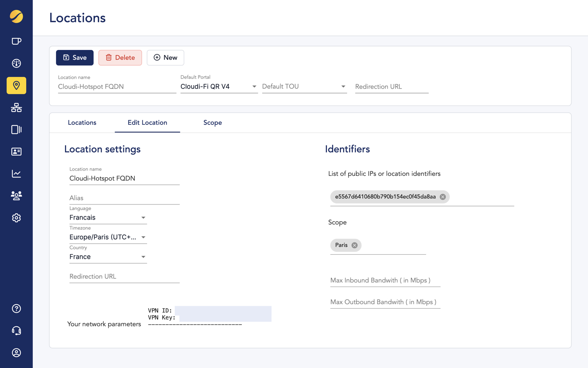Switch to the Scope tab
Viewport: 588px width, 368px height.
[212, 122]
